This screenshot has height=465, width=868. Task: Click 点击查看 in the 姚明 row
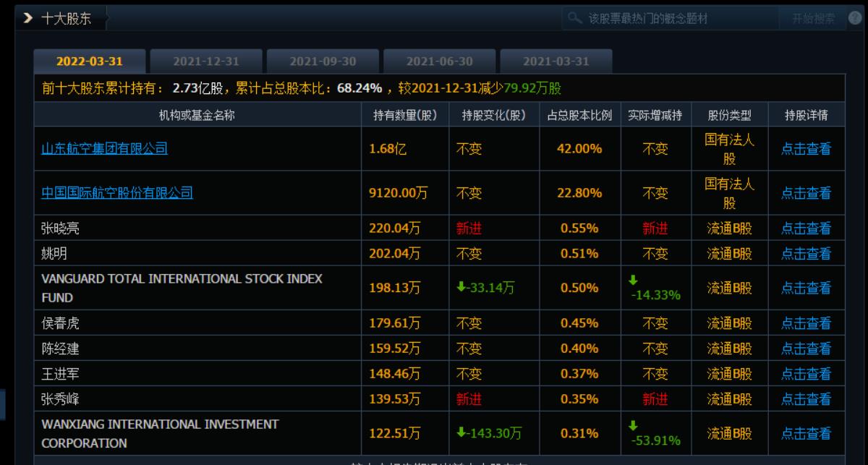point(806,254)
